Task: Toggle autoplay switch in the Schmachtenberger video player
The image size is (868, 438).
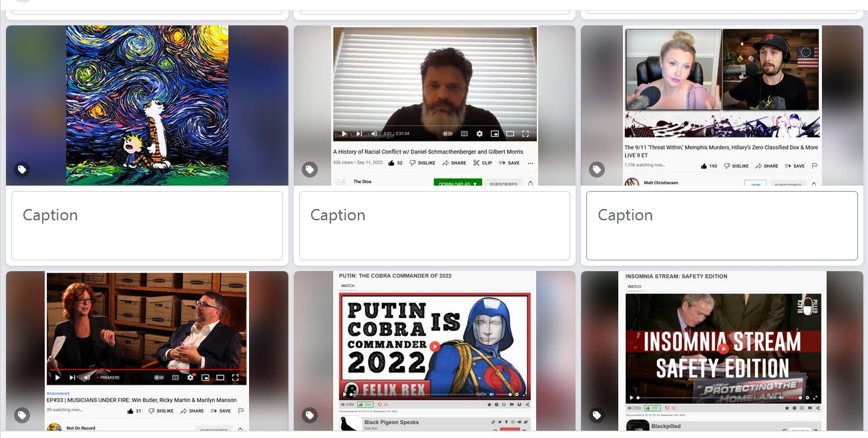Action: point(447,134)
